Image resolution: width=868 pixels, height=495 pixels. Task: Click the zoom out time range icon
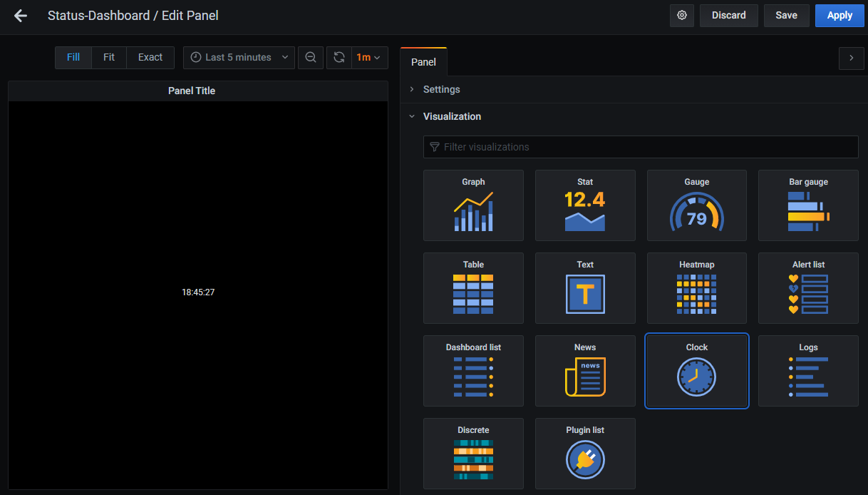click(311, 57)
